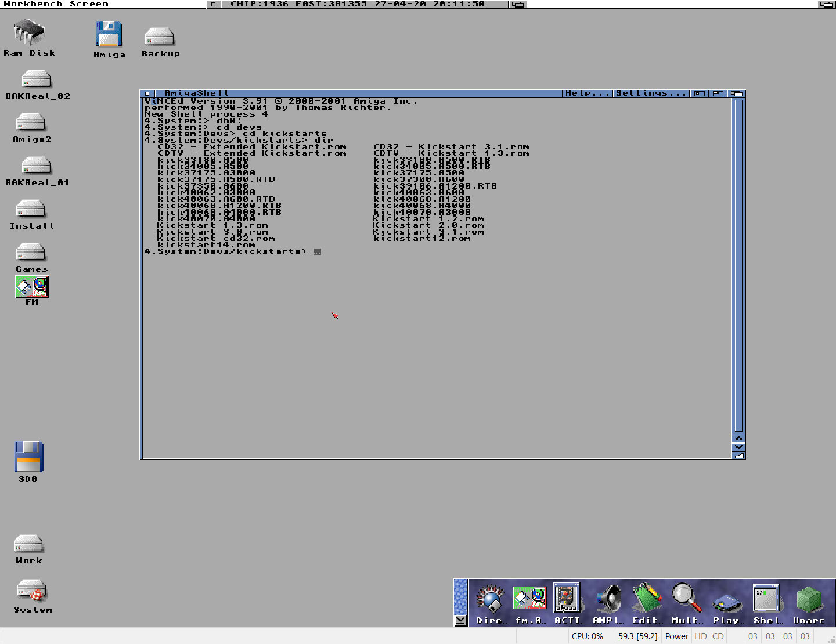Click 'CD32 - Kickstart 3.1.rom' entry
Image resolution: width=836 pixels, height=644 pixels.
coord(451,147)
